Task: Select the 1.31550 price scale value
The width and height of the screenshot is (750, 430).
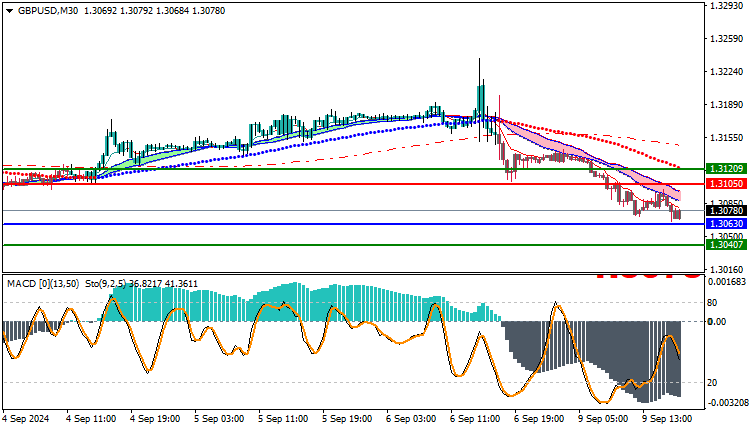Action: (727, 138)
